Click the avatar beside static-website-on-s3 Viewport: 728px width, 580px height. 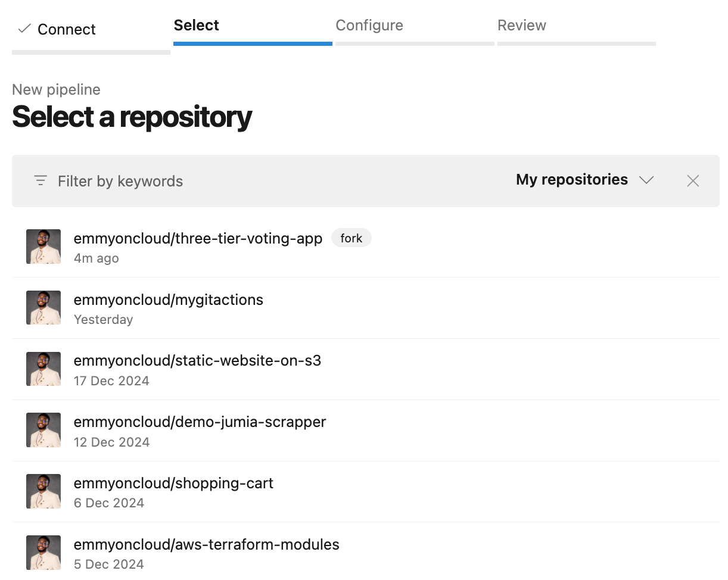(43, 369)
